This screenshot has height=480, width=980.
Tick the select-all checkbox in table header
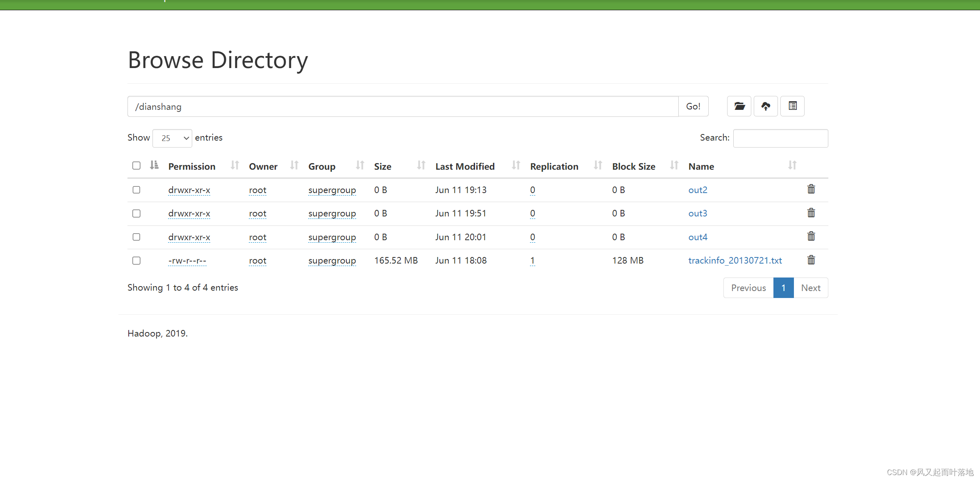[x=136, y=166]
